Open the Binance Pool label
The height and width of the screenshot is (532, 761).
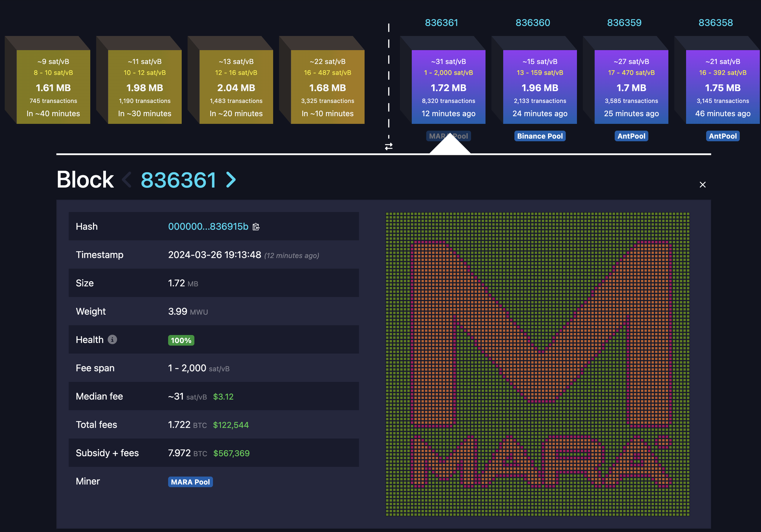coord(540,136)
